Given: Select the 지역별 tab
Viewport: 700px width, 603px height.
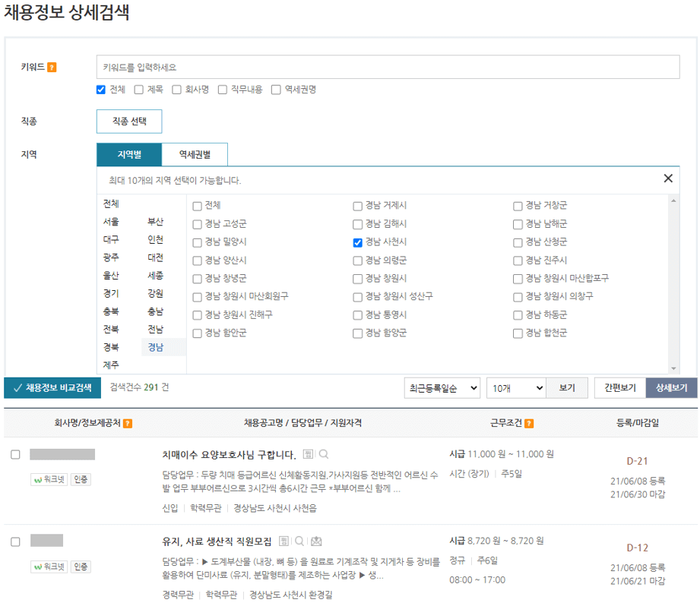Looking at the screenshot, I should (131, 154).
